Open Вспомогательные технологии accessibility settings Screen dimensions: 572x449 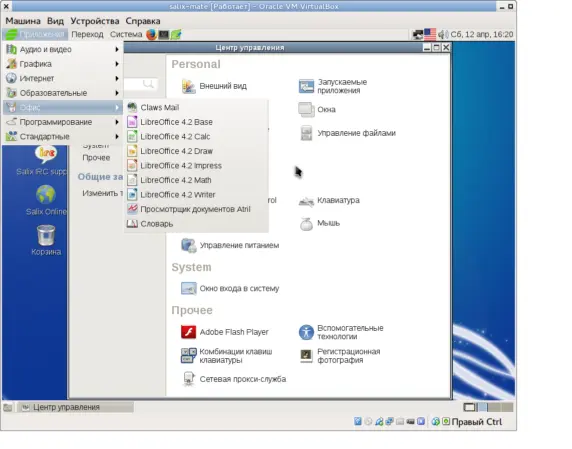(x=341, y=332)
